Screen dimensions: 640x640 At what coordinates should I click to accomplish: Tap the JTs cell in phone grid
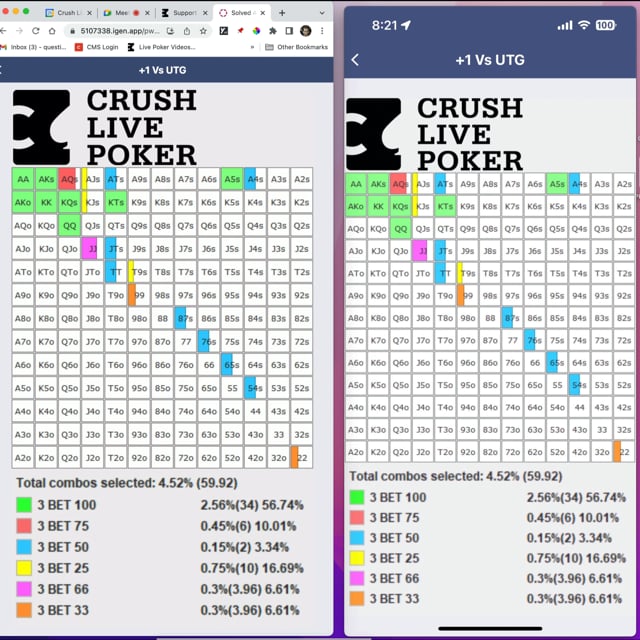445,251
